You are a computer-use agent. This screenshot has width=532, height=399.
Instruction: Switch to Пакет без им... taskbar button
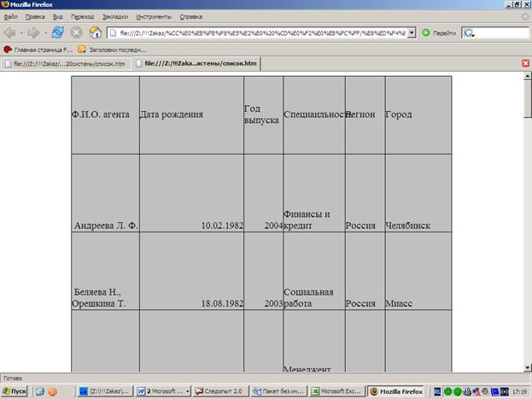(279, 391)
